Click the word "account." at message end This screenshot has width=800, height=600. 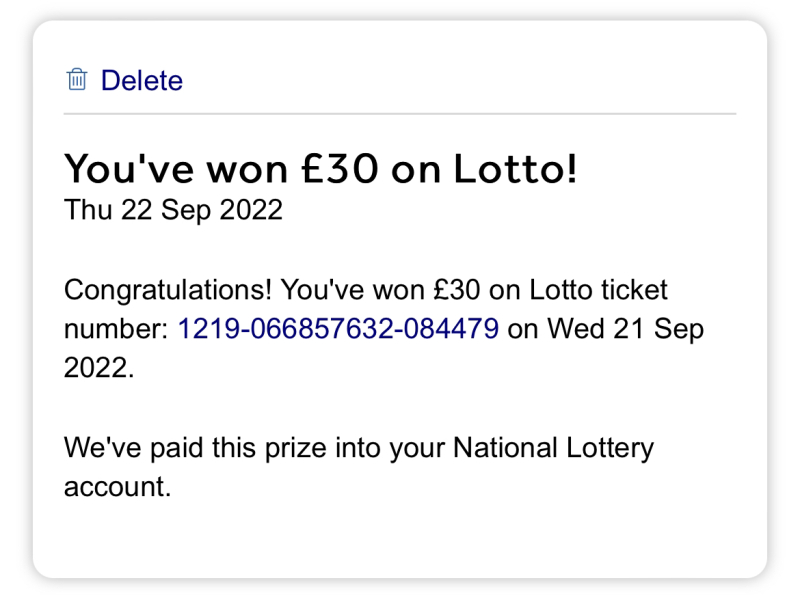click(117, 487)
